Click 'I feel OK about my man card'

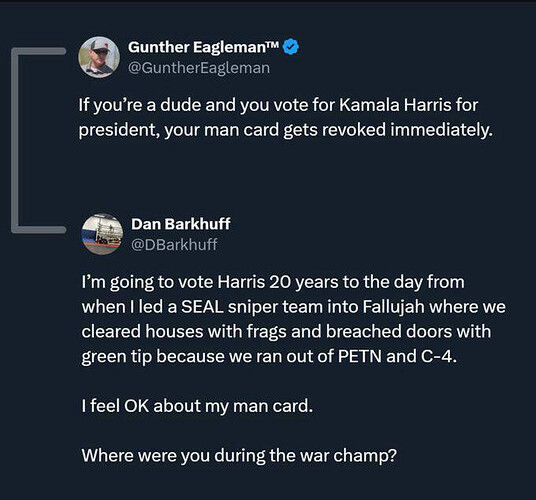(197, 406)
